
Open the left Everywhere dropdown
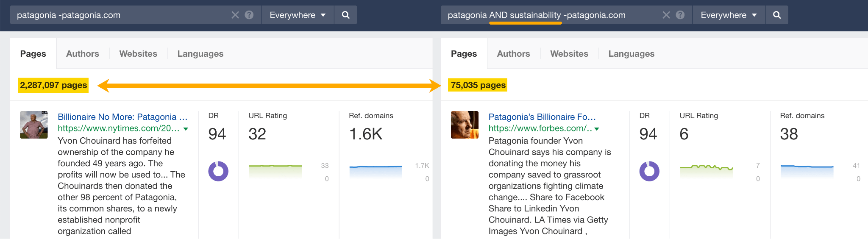[298, 15]
